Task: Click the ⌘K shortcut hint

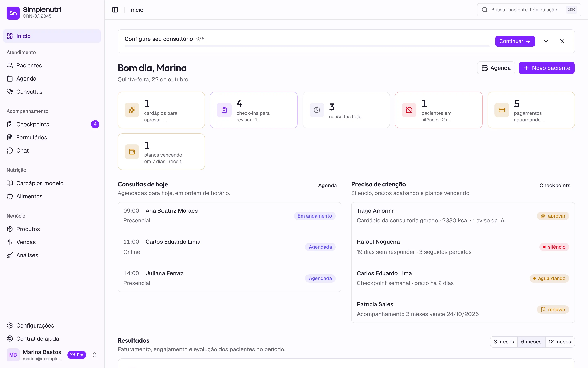Action: 571,10
